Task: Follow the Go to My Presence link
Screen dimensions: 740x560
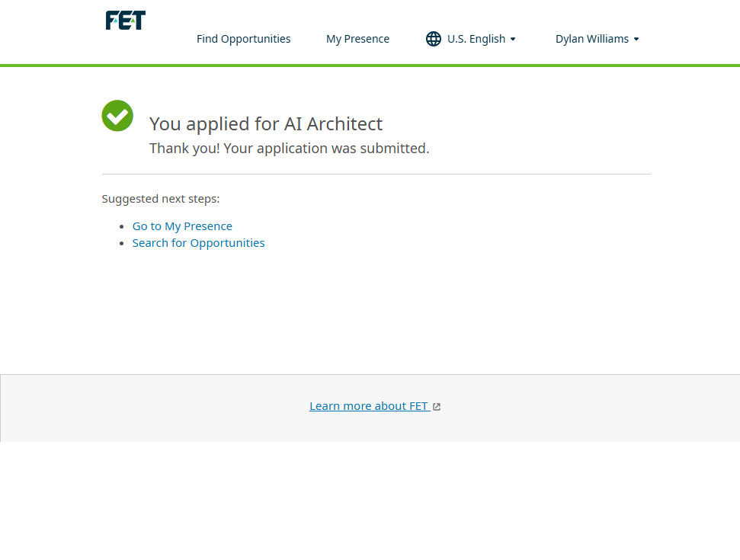Action: (182, 226)
